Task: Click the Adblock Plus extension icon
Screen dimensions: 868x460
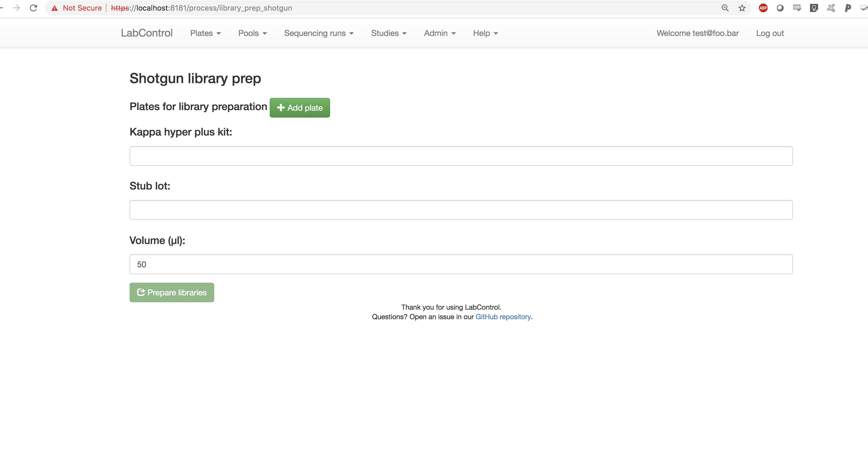Action: [x=763, y=8]
